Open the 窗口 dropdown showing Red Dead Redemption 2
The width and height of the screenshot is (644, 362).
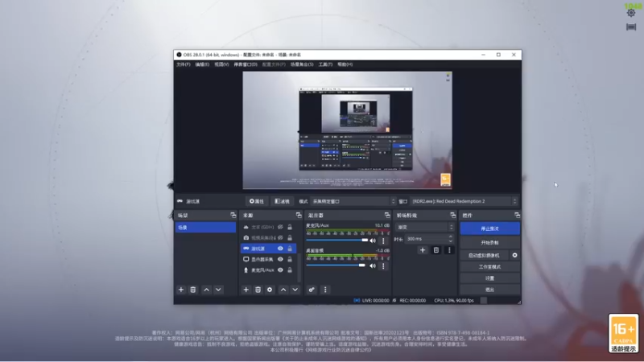tap(464, 202)
